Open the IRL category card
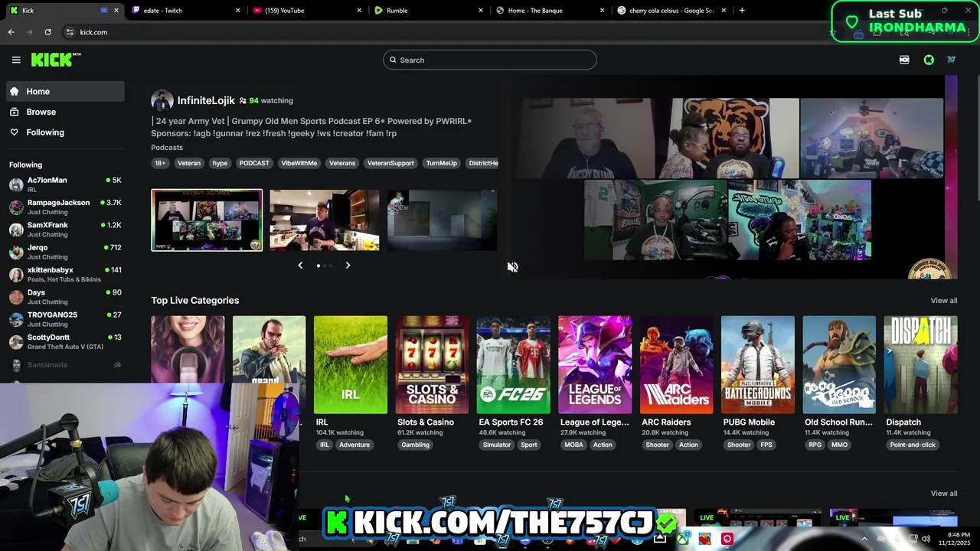This screenshot has width=980, height=551. (x=351, y=365)
